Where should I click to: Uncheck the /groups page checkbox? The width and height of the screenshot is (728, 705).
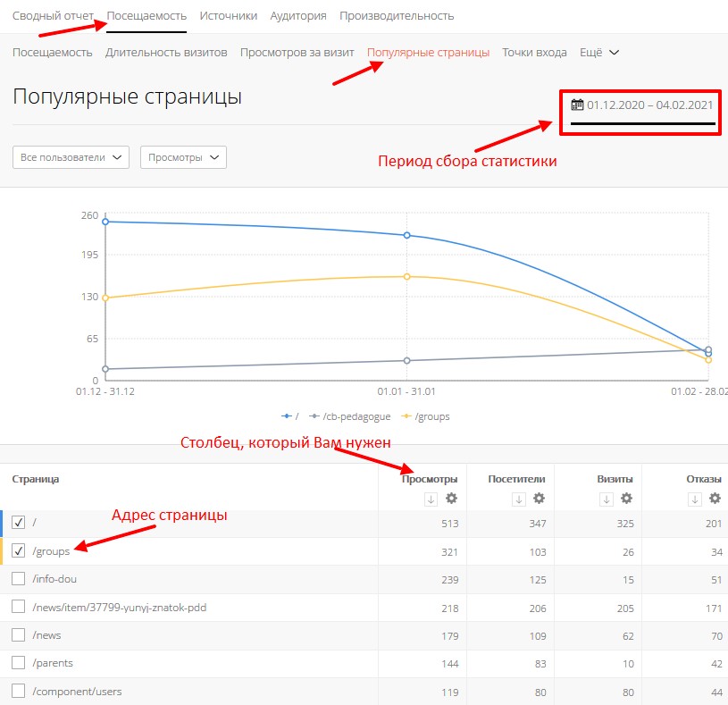18,550
